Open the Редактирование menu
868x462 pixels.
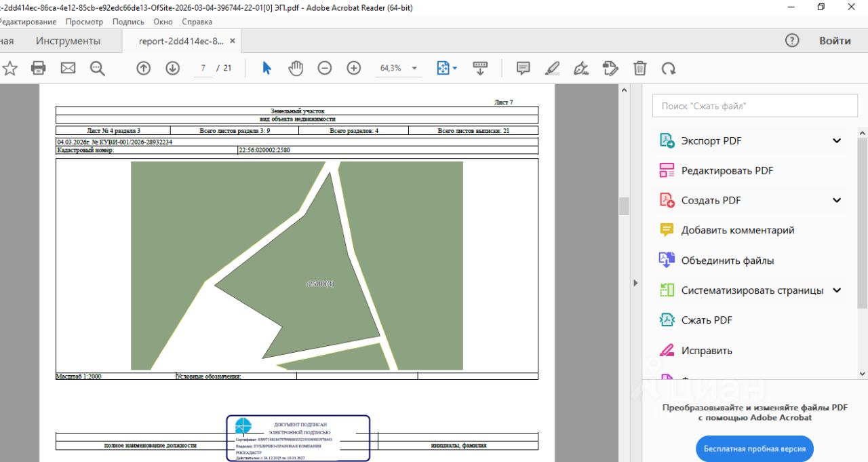(x=28, y=22)
